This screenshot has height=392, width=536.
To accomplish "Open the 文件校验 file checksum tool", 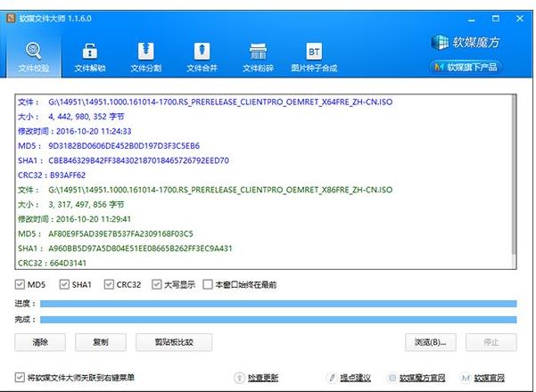I will click(34, 57).
